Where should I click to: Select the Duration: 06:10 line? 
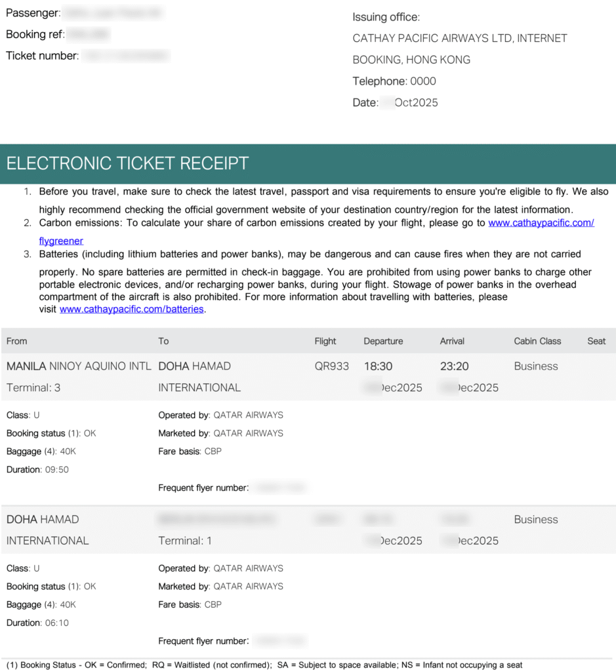click(x=37, y=623)
